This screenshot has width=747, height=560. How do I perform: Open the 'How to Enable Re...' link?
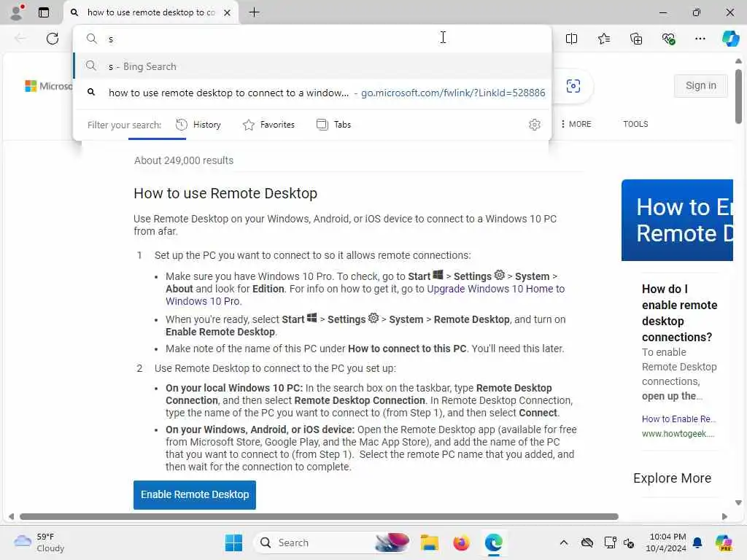click(678, 419)
